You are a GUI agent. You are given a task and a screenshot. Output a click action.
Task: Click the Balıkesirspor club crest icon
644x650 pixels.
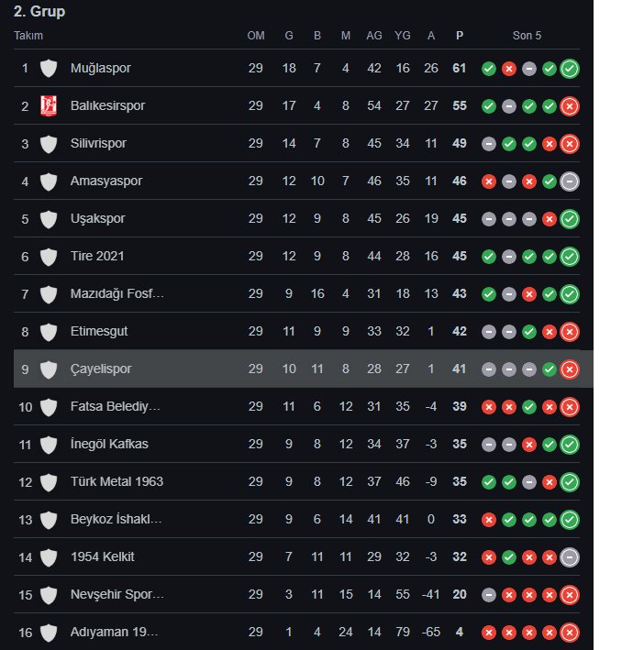[x=49, y=105]
